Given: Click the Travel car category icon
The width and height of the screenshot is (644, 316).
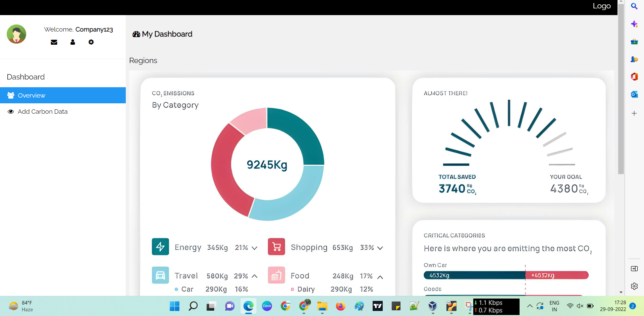Looking at the screenshot, I should coord(160,275).
